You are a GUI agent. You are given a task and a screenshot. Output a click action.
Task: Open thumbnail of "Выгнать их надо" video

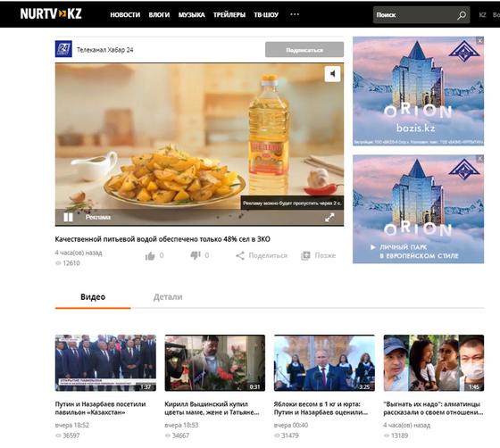[434, 363]
